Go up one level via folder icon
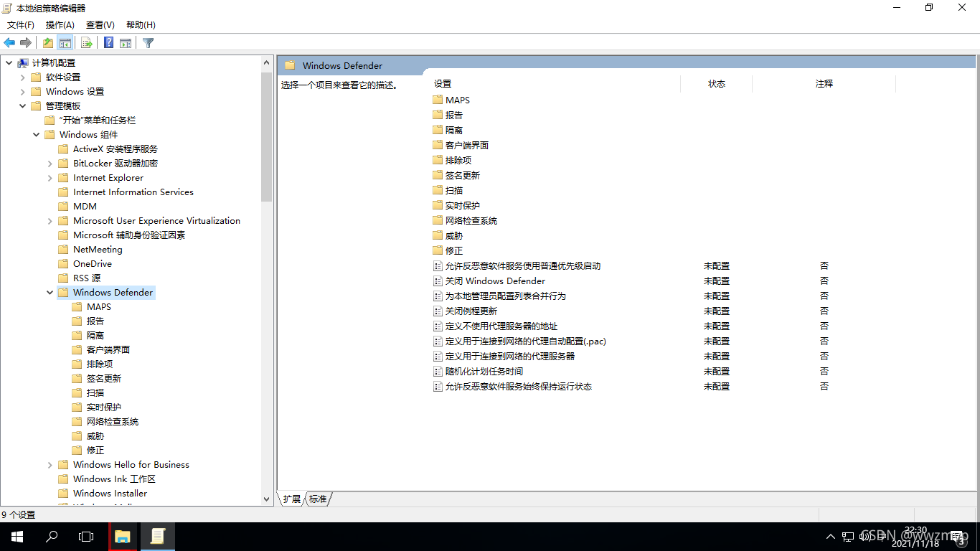The height and width of the screenshot is (551, 980). pos(48,43)
